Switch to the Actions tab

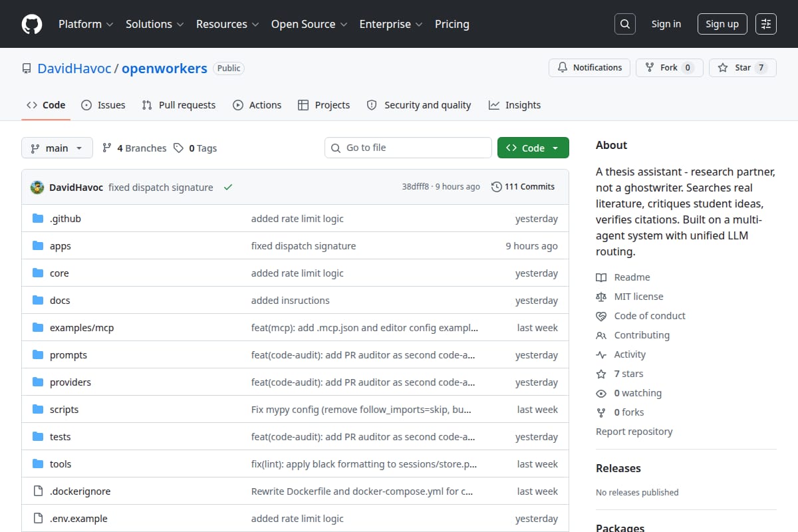257,105
